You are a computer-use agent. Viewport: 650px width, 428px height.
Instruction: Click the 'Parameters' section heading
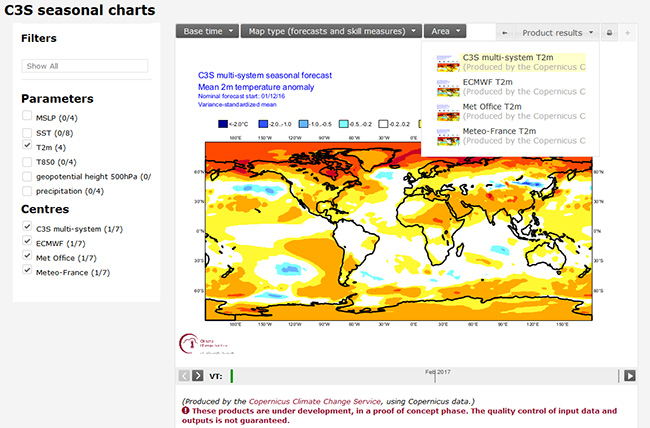point(57,99)
